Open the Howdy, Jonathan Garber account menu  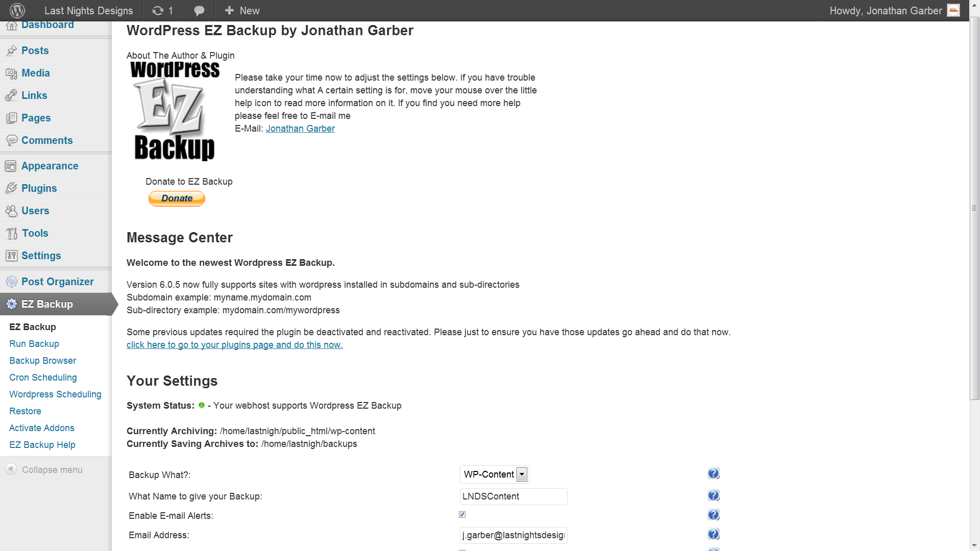[x=894, y=11]
